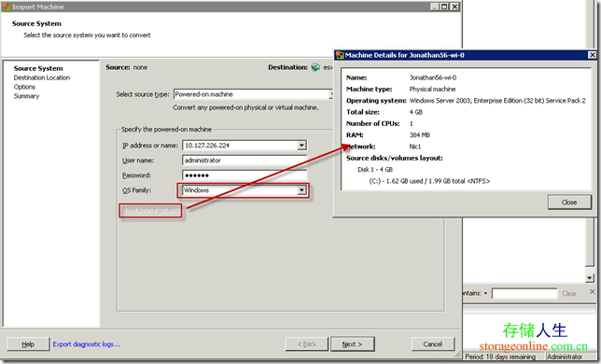Close the filter bar X in background window
Image resolution: width=601 pixels, height=364 pixels.
click(x=593, y=292)
